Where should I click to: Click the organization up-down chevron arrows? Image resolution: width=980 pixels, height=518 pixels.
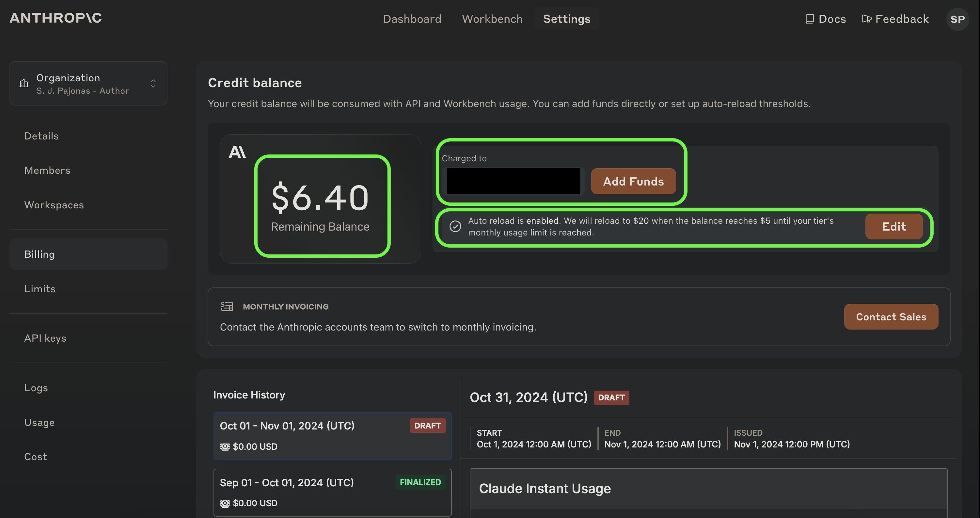153,83
